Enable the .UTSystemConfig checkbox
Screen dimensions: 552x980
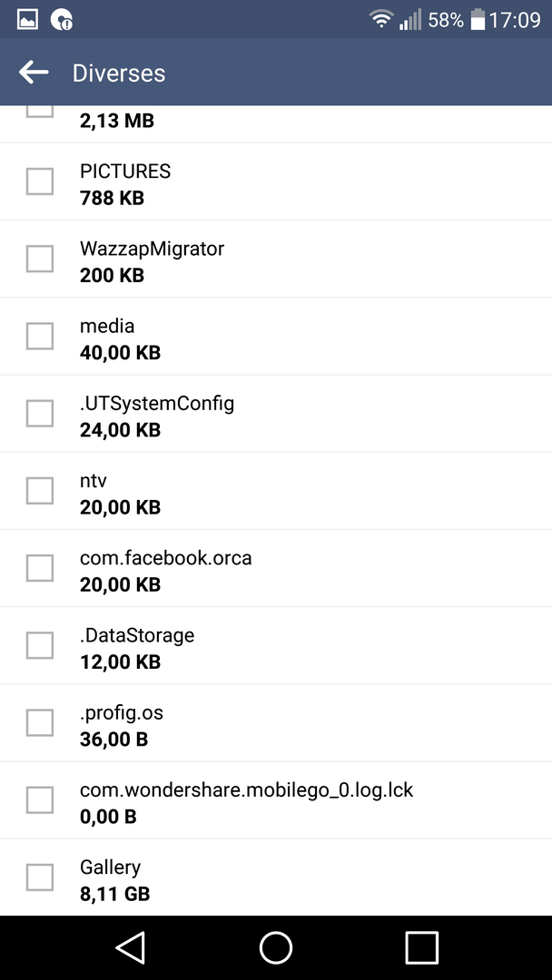39,413
